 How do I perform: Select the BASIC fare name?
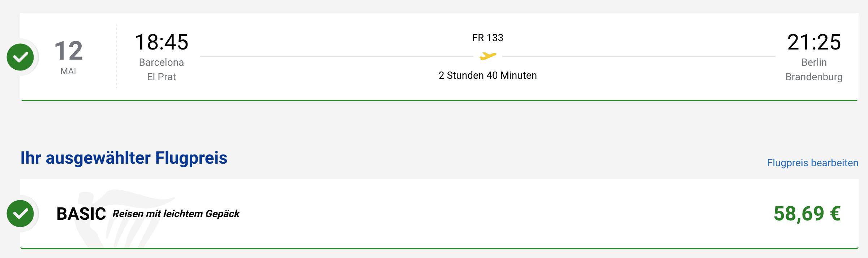[81, 214]
